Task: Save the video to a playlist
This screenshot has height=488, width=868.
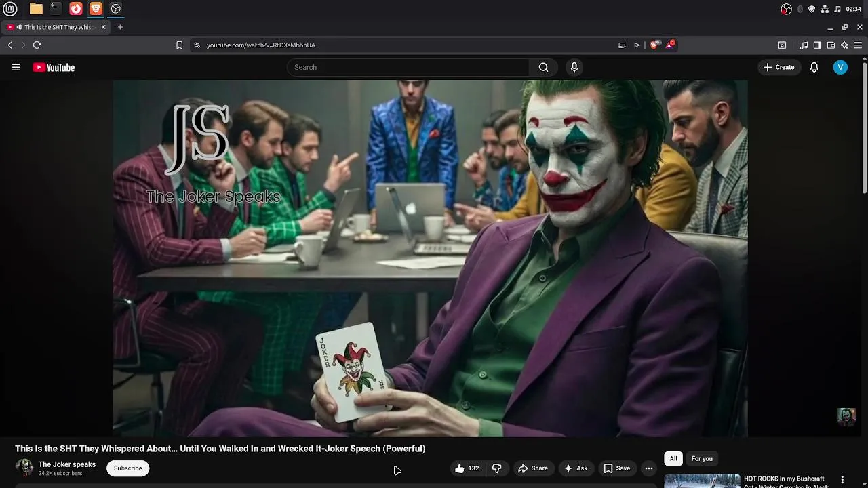Action: click(617, 468)
